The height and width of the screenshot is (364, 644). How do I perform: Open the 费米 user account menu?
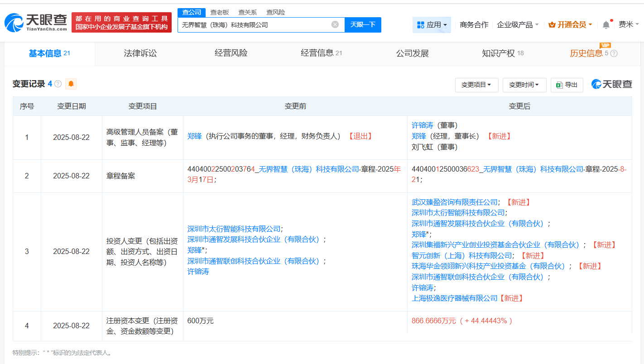pos(629,25)
